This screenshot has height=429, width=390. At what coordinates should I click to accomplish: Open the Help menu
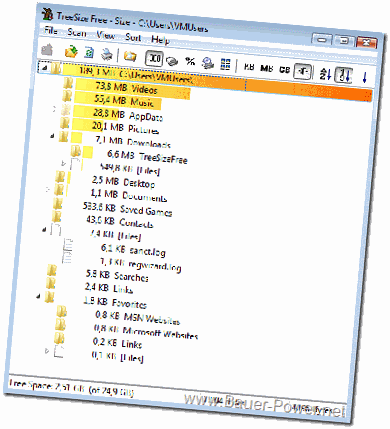[160, 39]
